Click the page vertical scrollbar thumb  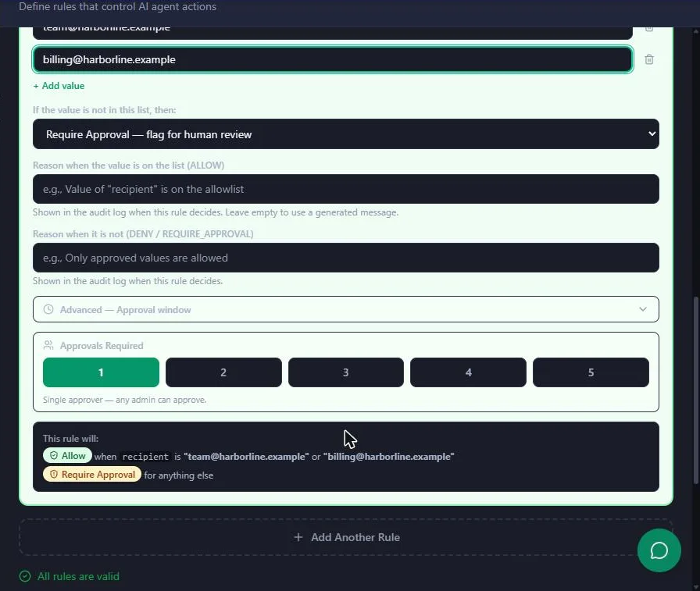(695, 390)
